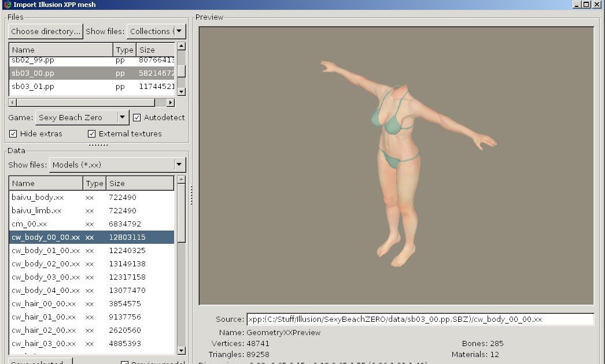605x364 pixels.
Task: Select sb03_00.pp in Files list
Action: pyautogui.click(x=91, y=73)
